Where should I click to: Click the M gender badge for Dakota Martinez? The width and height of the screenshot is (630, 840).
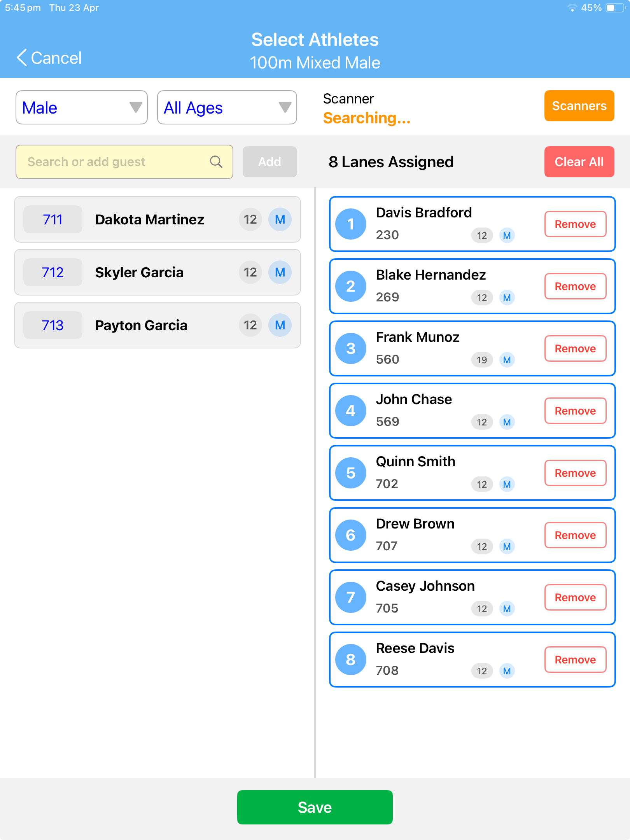coord(280,219)
